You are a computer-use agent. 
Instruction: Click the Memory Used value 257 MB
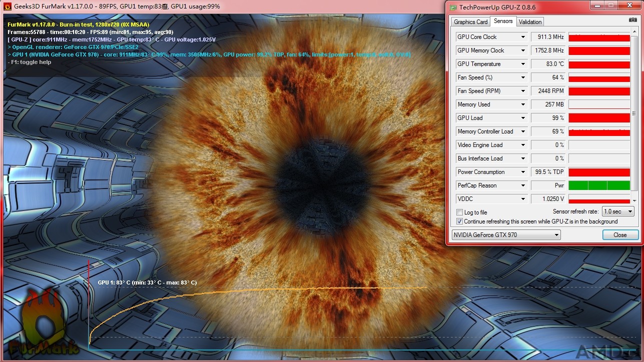click(x=548, y=104)
